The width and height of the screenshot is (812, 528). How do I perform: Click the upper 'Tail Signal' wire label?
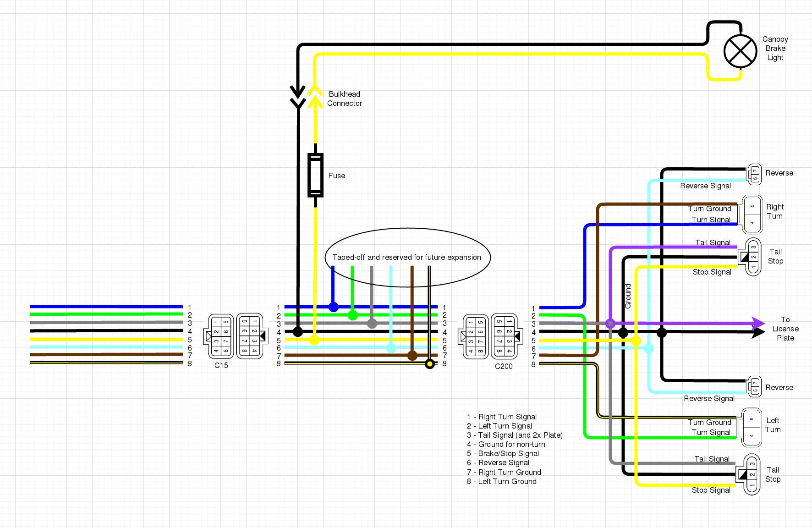713,242
